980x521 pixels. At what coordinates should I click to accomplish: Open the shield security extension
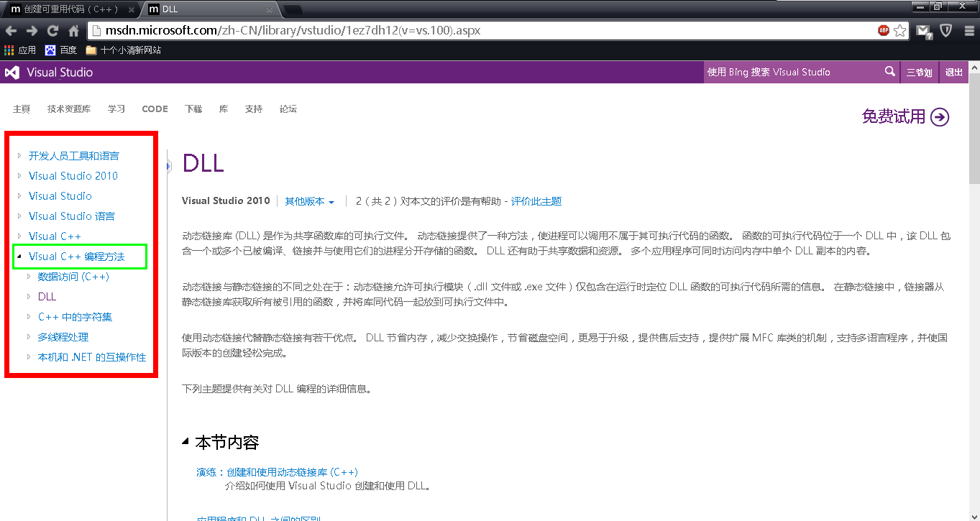946,31
